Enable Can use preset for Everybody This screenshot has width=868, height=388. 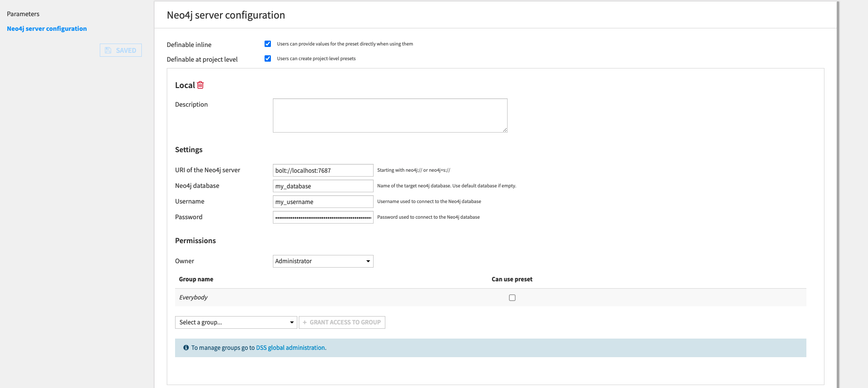click(x=512, y=297)
